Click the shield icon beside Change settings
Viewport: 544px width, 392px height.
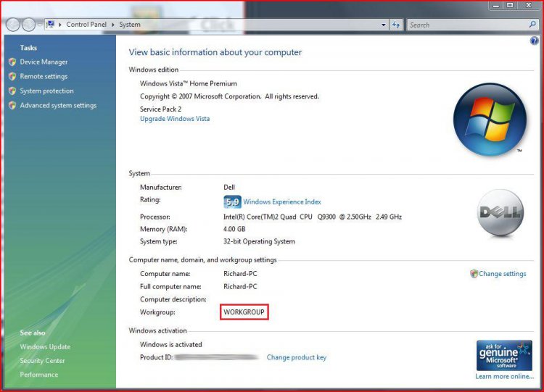(474, 274)
